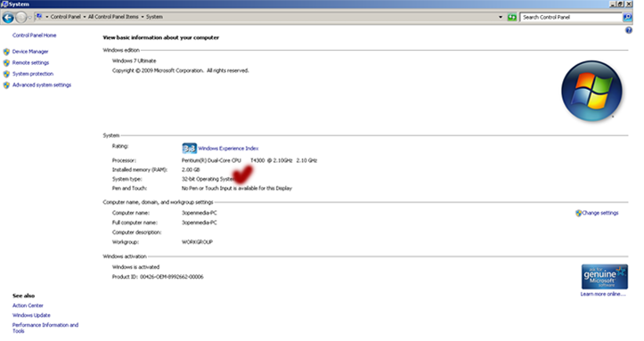Click the Full computer name value
The image size is (644, 341).
[200, 223]
